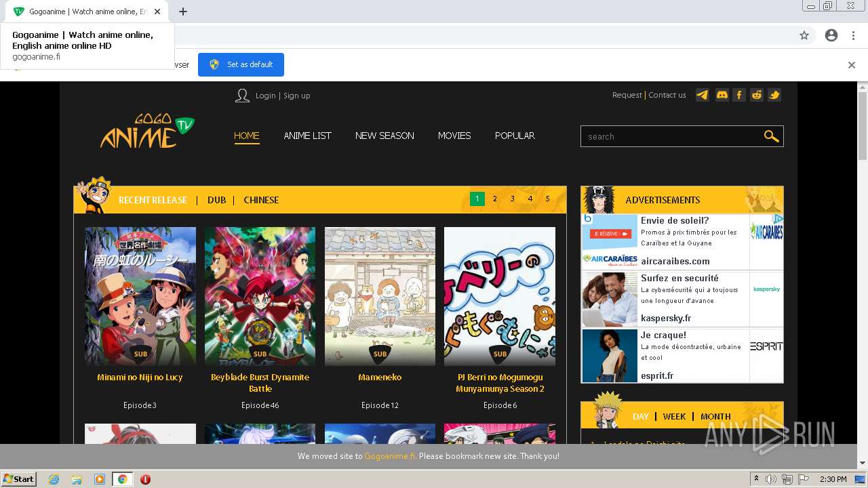Click the Chrome taskbar icon
Viewport: 868px width, 488px height.
[122, 479]
